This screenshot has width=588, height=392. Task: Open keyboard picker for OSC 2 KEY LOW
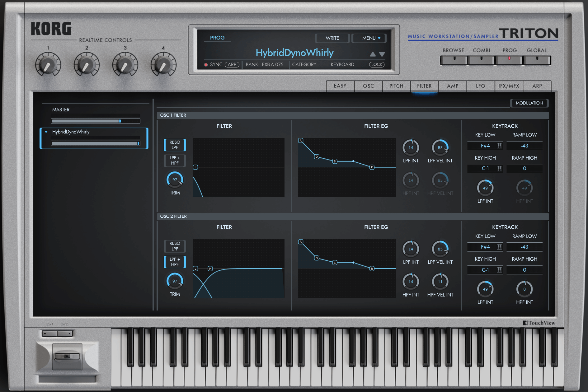[499, 247]
